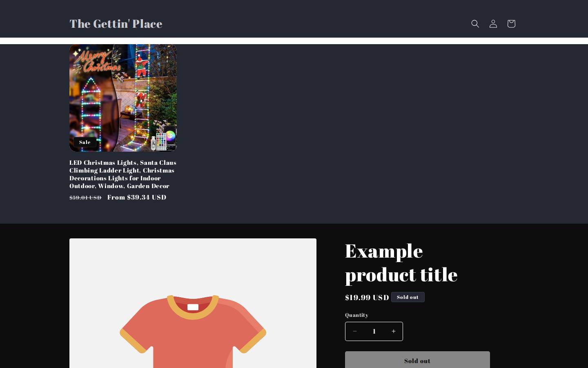Click the Sale badge on Christmas lights
This screenshot has height=368, width=588.
pyautogui.click(x=85, y=142)
